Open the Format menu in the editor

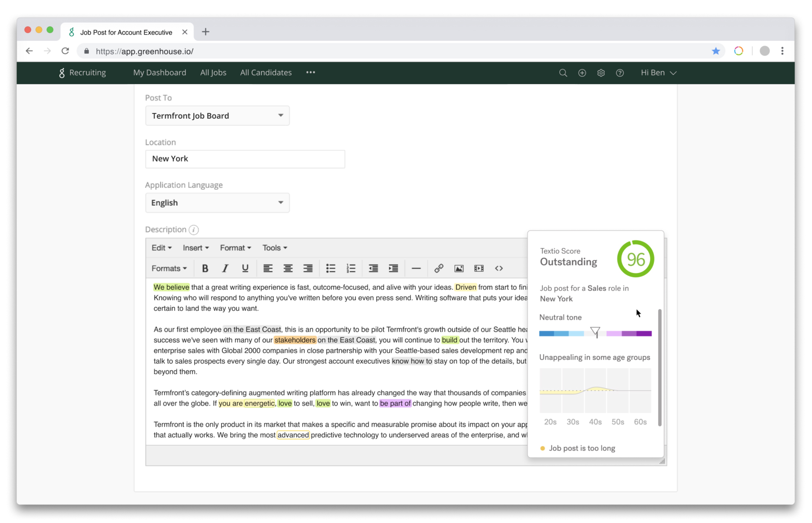[235, 248]
